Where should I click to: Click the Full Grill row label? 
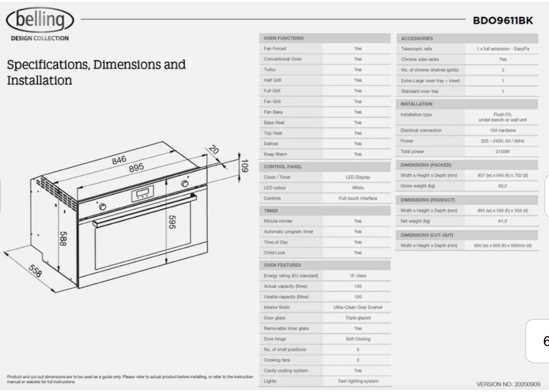(x=272, y=91)
